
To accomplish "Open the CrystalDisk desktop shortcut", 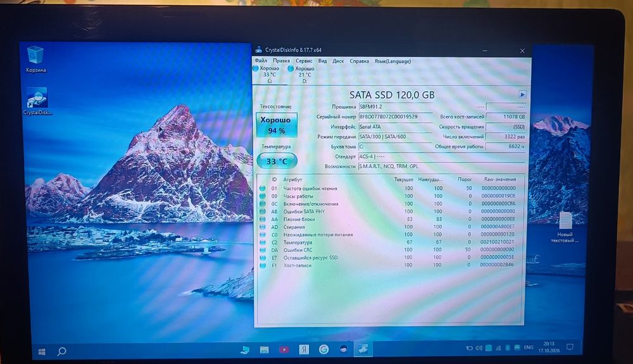I will 37,101.
